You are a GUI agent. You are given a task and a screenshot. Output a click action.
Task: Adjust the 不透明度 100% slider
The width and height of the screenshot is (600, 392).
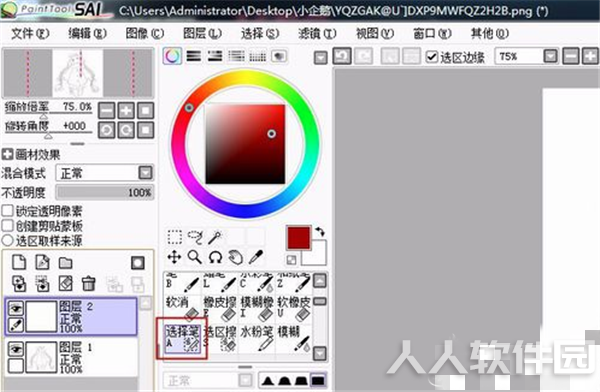click(x=104, y=192)
